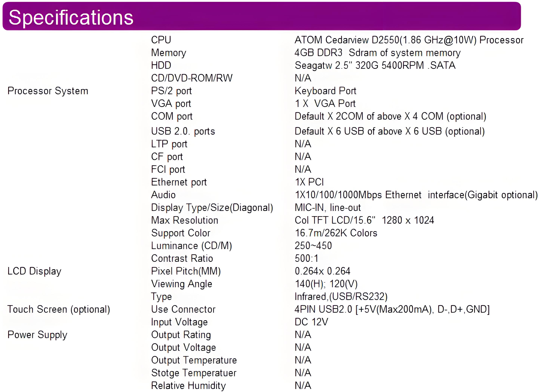
Task: Select the Max Resolution row label
Action: (185, 220)
